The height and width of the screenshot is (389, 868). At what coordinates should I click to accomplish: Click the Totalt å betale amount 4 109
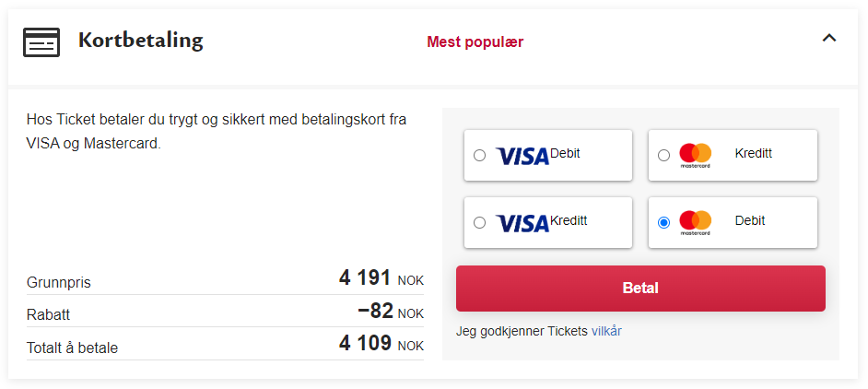(366, 343)
